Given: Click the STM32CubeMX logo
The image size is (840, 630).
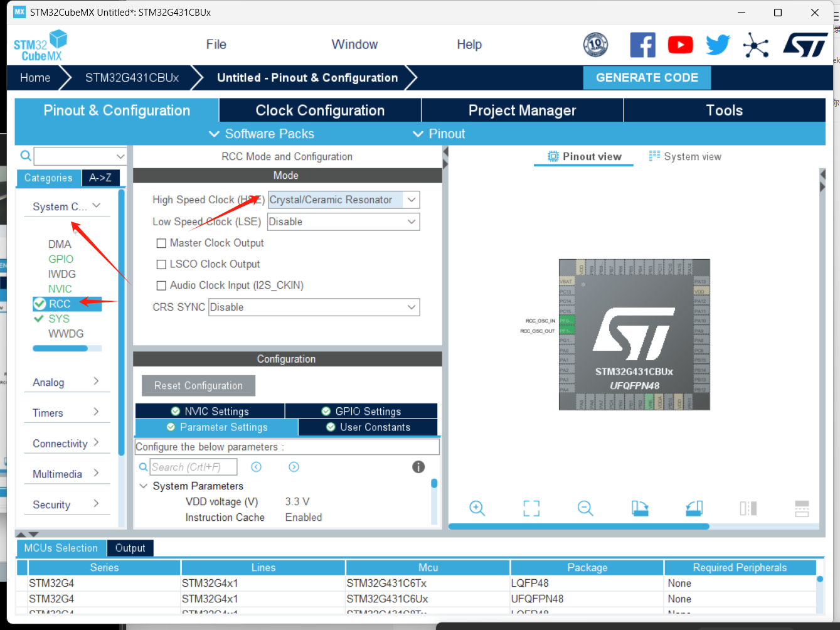Looking at the screenshot, I should point(40,45).
